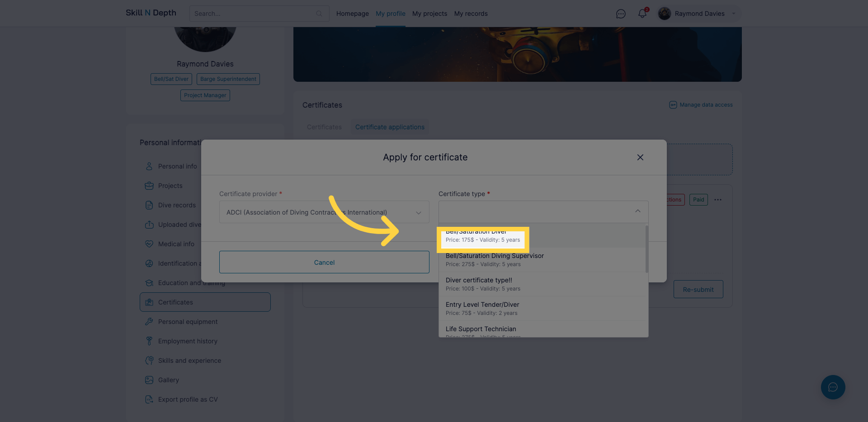Open the profile dropdown beside Raymond Davies
This screenshot has height=422, width=868.
(x=733, y=14)
